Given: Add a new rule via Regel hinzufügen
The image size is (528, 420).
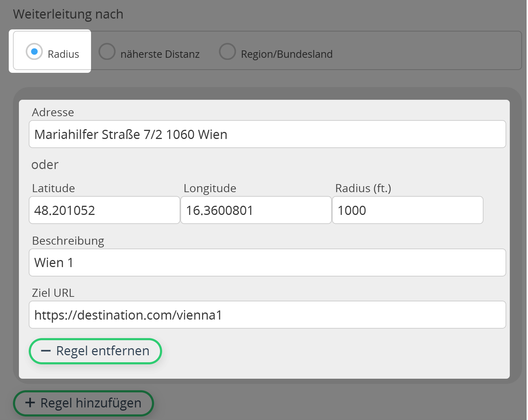Looking at the screenshot, I should pos(83,403).
